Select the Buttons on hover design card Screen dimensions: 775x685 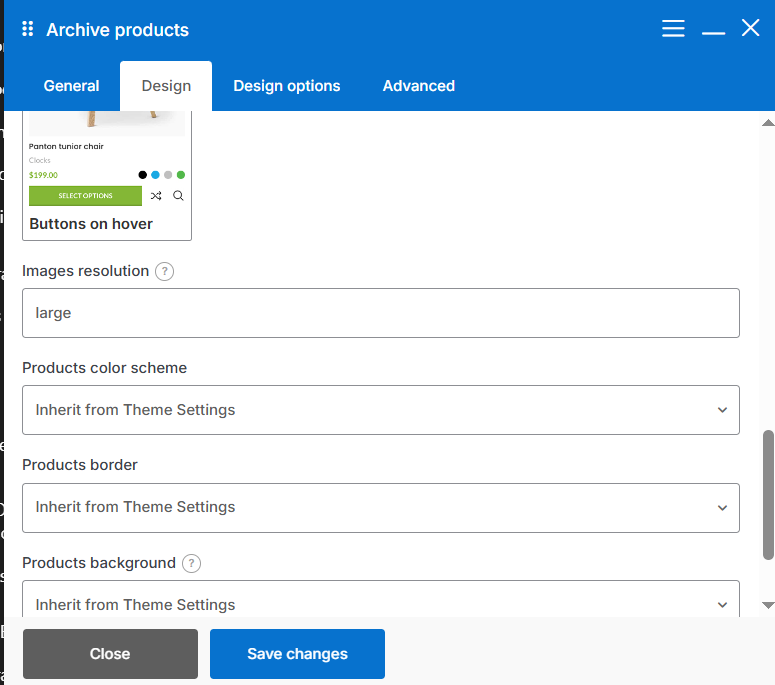(x=107, y=176)
